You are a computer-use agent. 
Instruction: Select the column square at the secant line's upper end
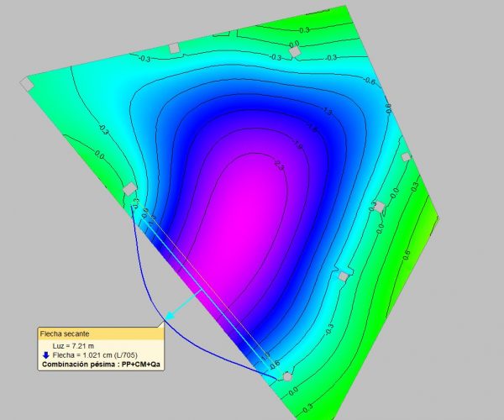click(129, 190)
